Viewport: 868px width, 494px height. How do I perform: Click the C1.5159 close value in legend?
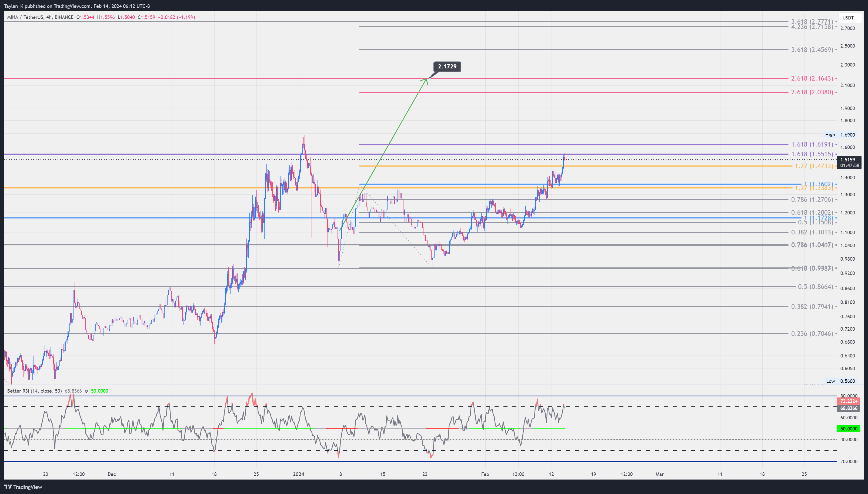[x=147, y=17]
